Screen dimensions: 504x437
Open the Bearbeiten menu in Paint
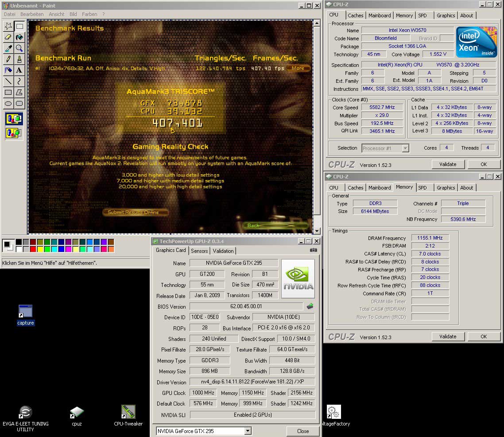(32, 14)
